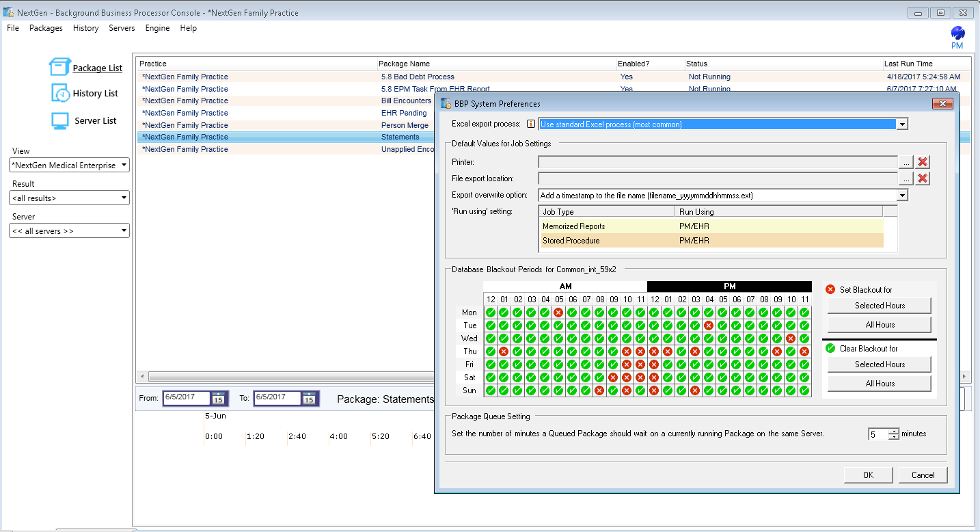
Task: Select the Stored Procedure job type row
Action: click(711, 241)
